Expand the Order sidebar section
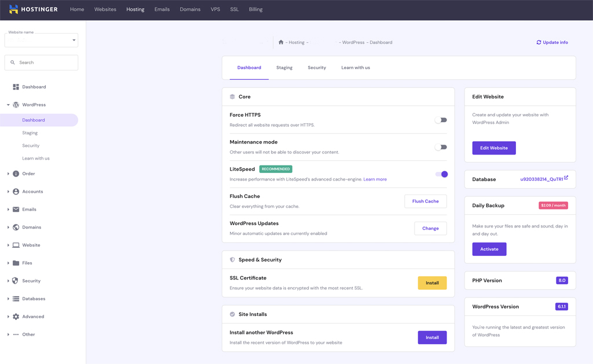Viewport: 593px width, 364px height. tap(8, 174)
